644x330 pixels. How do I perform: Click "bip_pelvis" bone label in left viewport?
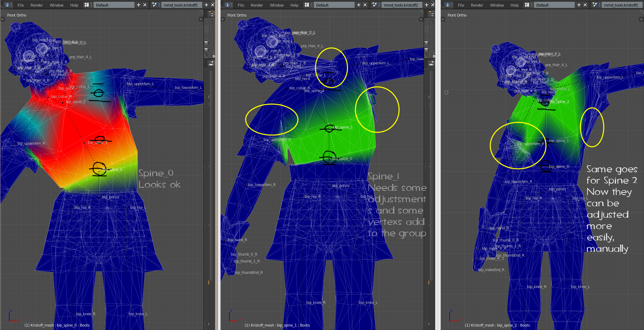click(111, 197)
